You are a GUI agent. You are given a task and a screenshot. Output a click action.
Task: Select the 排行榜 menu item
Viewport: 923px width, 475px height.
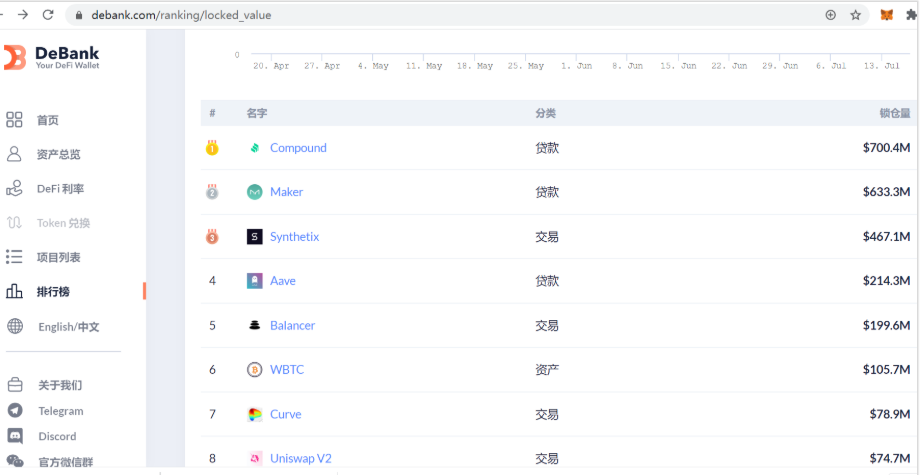[x=53, y=291]
